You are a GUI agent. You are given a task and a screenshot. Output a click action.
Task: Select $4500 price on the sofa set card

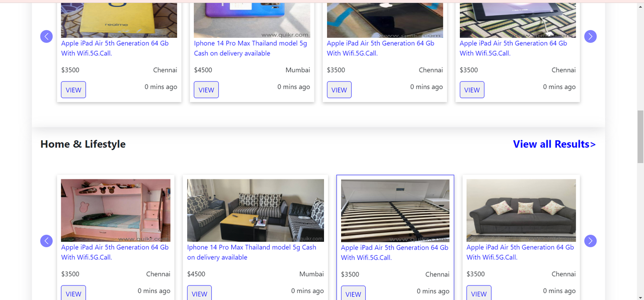(x=196, y=274)
